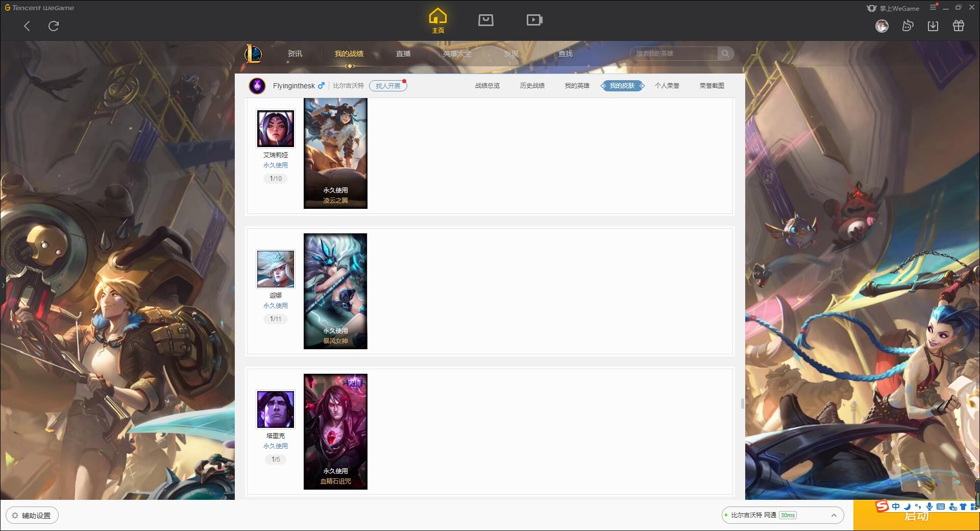
Task: Select the 我的战绩 tab
Action: point(349,54)
